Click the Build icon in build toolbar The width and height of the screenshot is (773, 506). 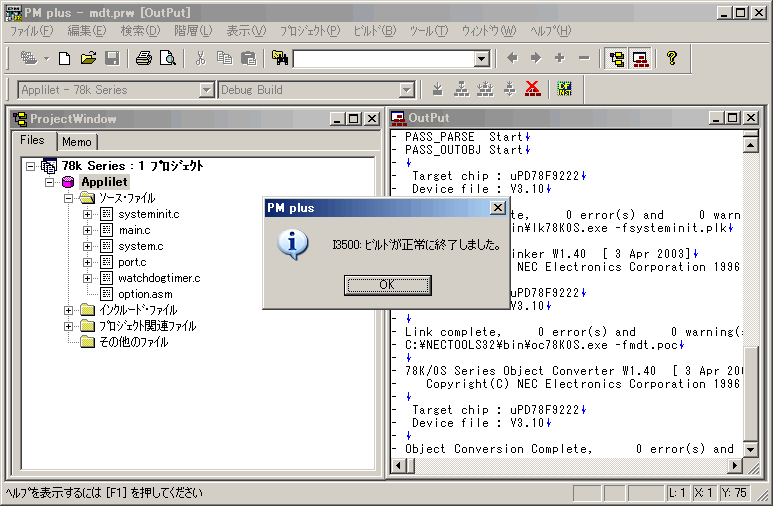[x=461, y=89]
